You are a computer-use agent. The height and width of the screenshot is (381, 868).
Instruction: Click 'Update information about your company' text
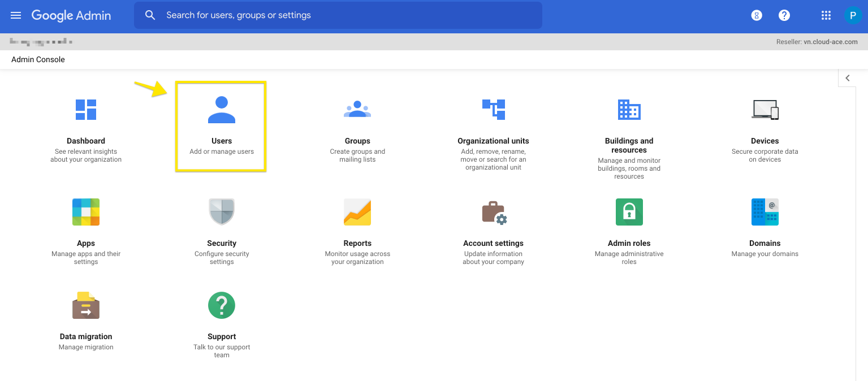coord(494,258)
